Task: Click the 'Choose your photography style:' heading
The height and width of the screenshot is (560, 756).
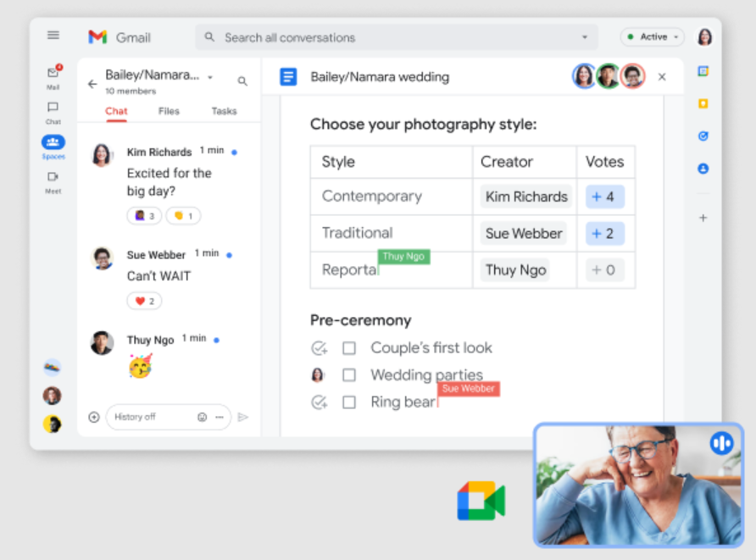Action: click(x=423, y=125)
